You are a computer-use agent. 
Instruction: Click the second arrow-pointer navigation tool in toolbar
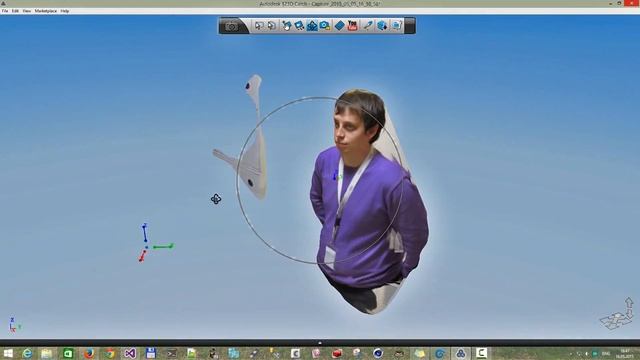[x=271, y=26]
